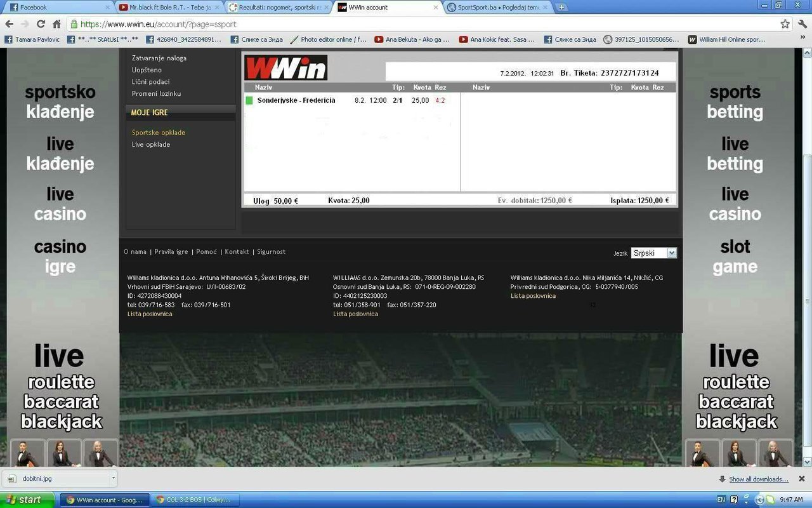Click the slot game banner
This screenshot has height=508, width=812.
(x=735, y=257)
